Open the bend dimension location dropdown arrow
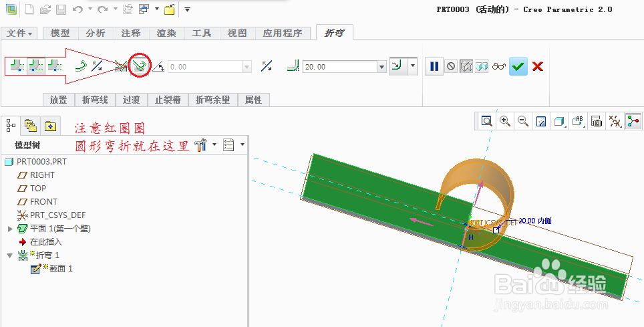The width and height of the screenshot is (644, 327). pos(413,66)
